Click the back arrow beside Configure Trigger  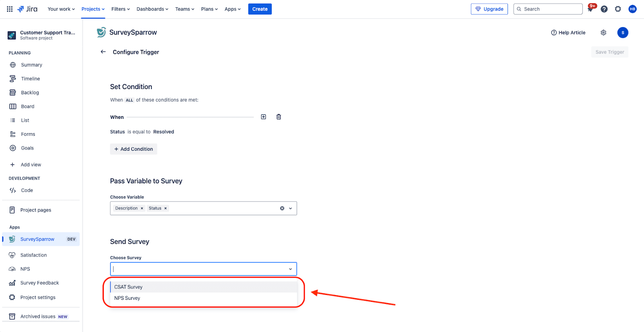pyautogui.click(x=103, y=52)
